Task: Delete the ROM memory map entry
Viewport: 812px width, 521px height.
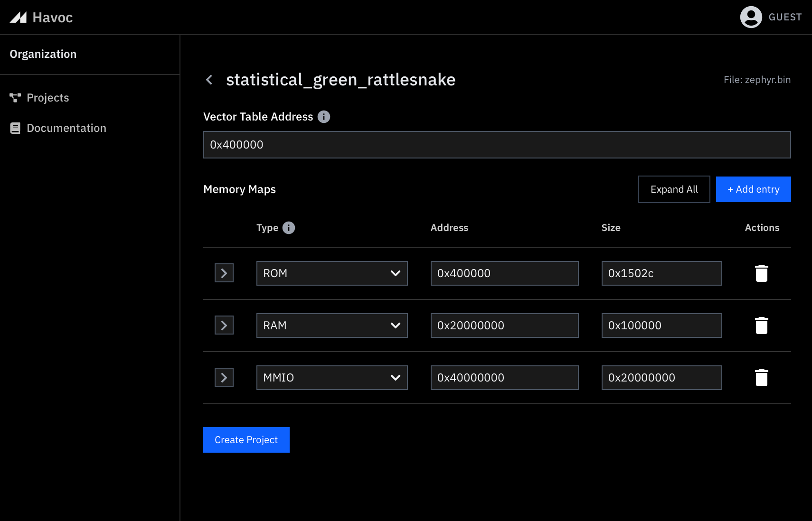Action: coord(762,273)
